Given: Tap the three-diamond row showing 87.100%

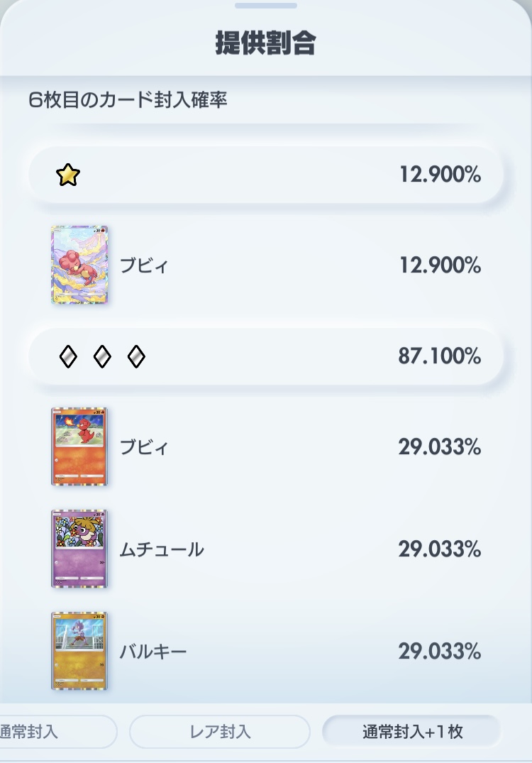Looking at the screenshot, I should (265, 356).
